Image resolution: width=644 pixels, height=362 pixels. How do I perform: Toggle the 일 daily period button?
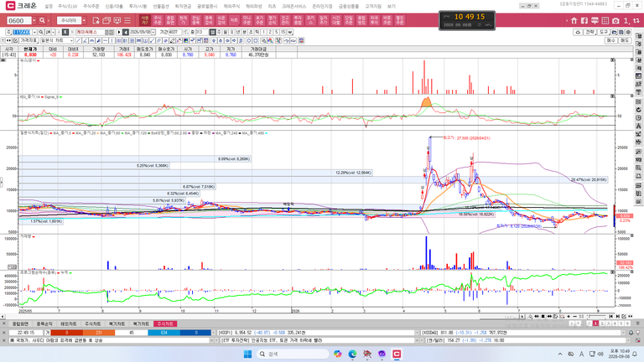[213, 32]
